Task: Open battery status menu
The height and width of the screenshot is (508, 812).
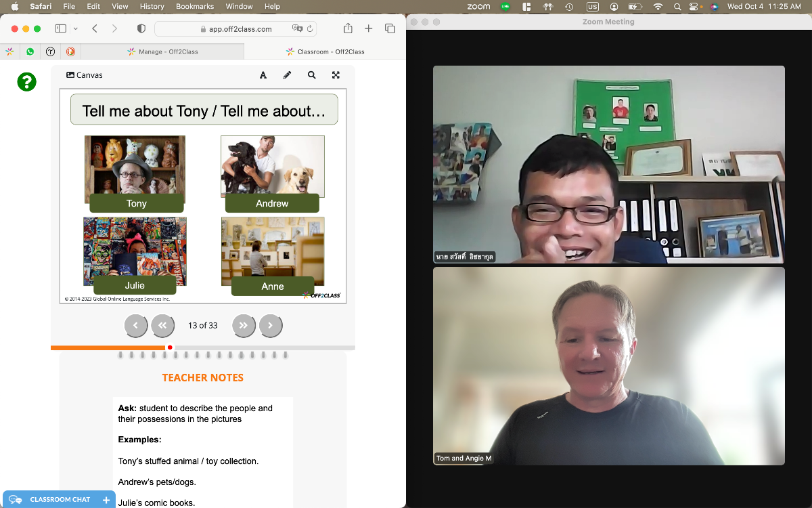Action: (635, 6)
